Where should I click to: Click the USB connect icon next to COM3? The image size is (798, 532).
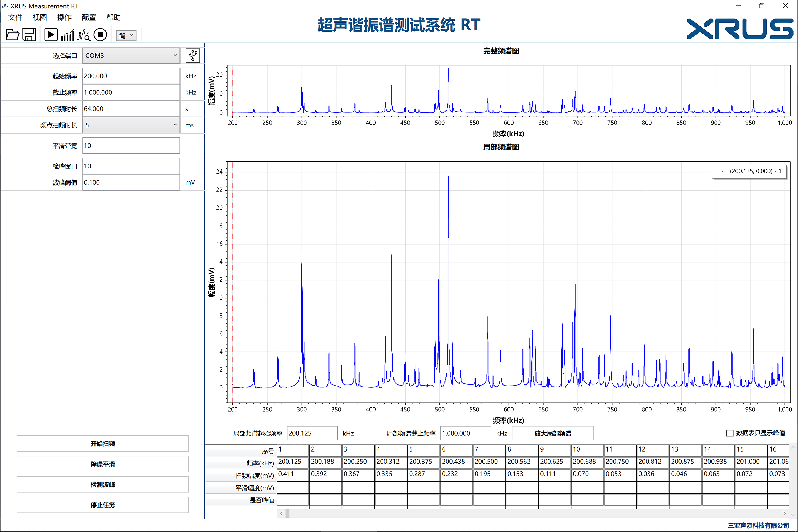(193, 55)
